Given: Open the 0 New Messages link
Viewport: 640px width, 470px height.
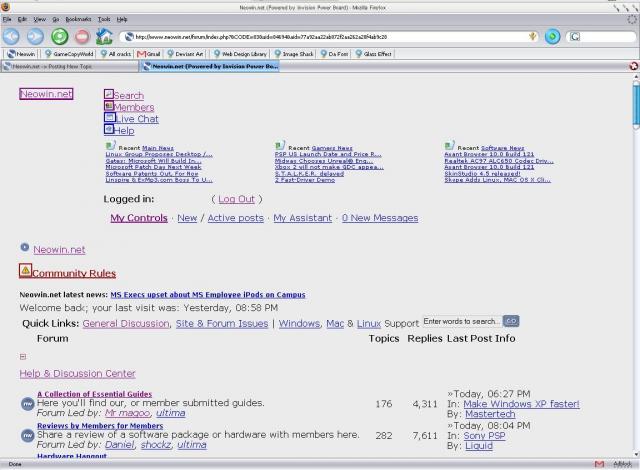Looking at the screenshot, I should point(380,218).
